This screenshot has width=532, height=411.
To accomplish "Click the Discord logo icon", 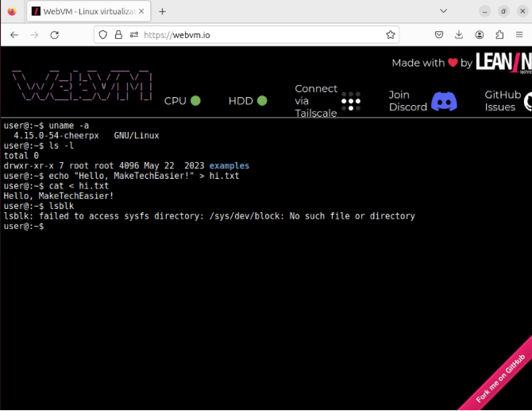I will (444, 101).
